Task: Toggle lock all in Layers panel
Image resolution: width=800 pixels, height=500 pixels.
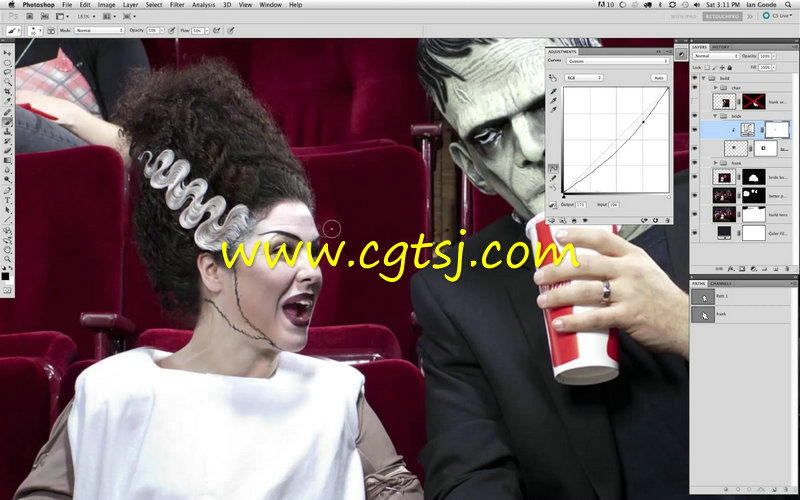Action: pyautogui.click(x=729, y=67)
